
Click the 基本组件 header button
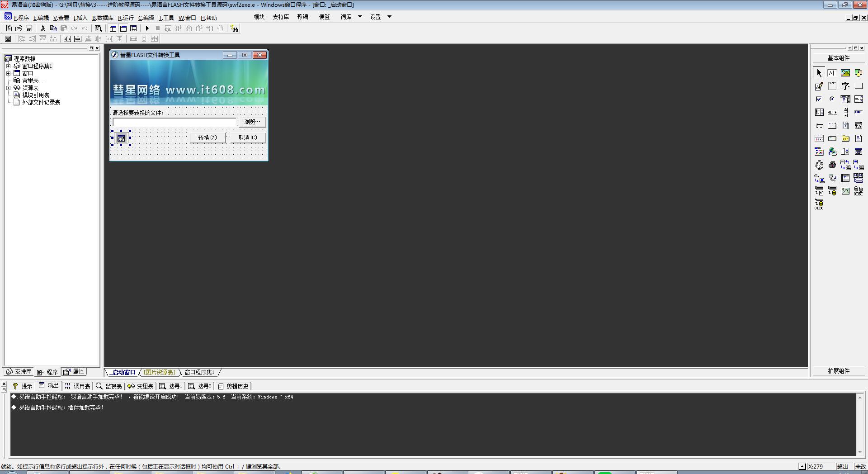[x=839, y=58]
